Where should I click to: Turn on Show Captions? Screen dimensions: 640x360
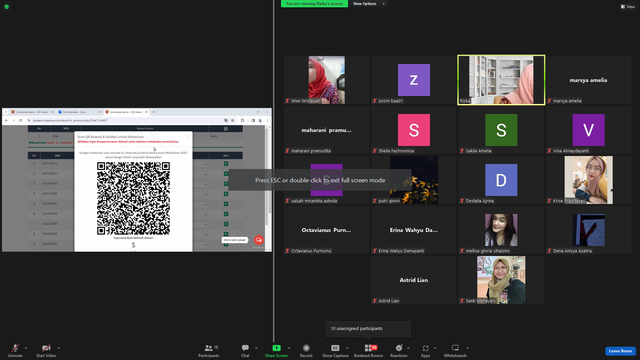point(335,351)
